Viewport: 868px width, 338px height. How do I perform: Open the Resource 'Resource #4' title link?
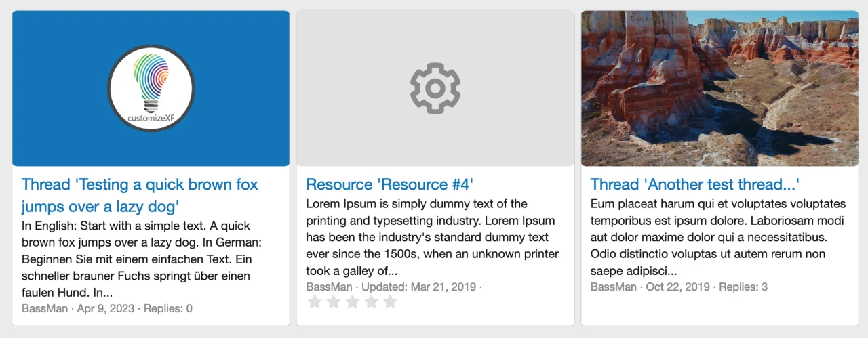[x=389, y=184]
